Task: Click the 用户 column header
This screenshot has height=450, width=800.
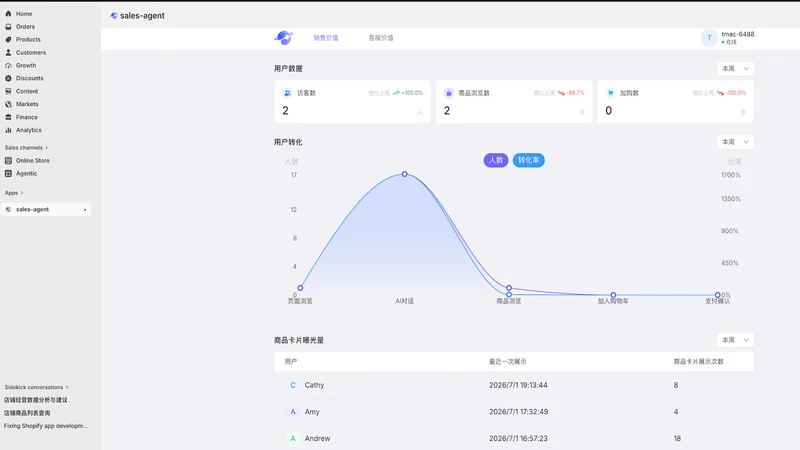Action: click(x=290, y=362)
